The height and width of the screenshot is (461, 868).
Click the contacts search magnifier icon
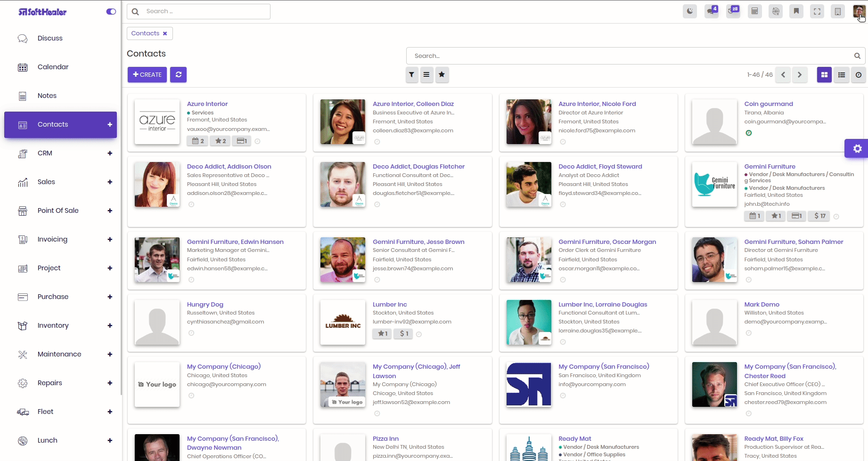click(x=857, y=56)
